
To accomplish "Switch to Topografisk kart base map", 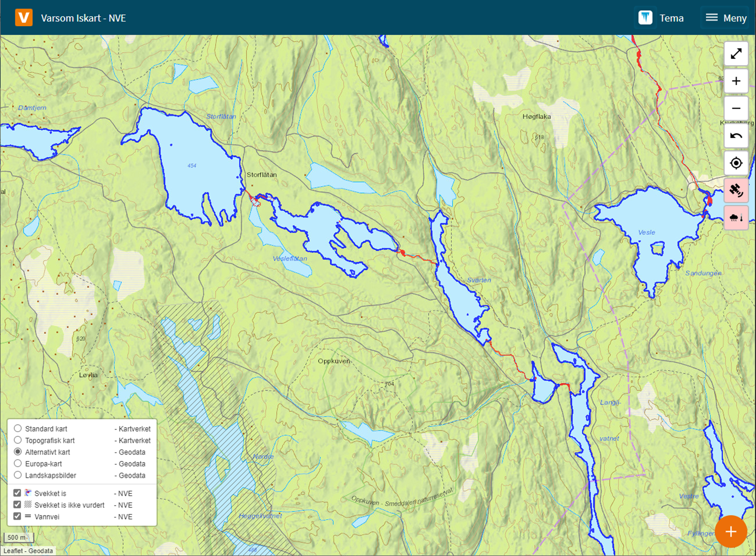I will (18, 440).
